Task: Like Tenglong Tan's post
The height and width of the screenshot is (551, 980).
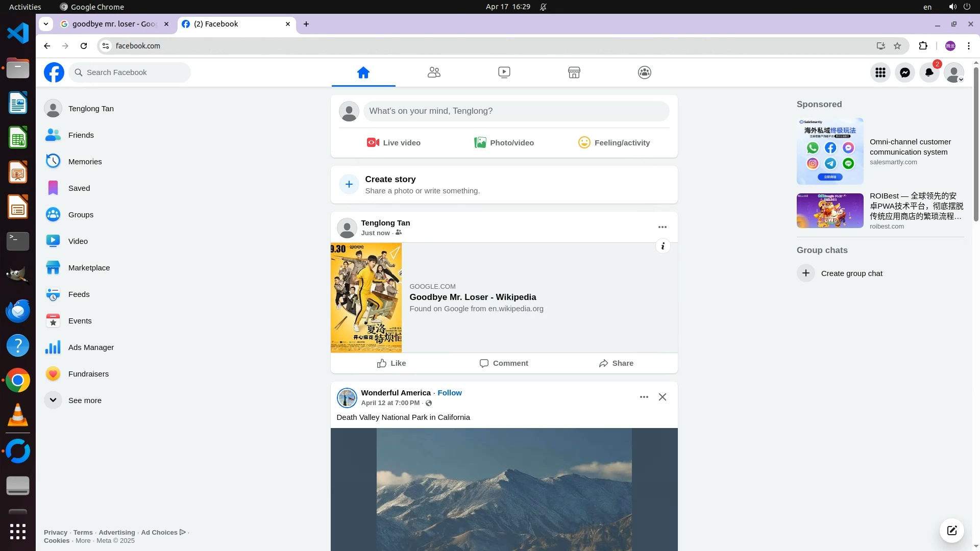Action: [x=391, y=363]
